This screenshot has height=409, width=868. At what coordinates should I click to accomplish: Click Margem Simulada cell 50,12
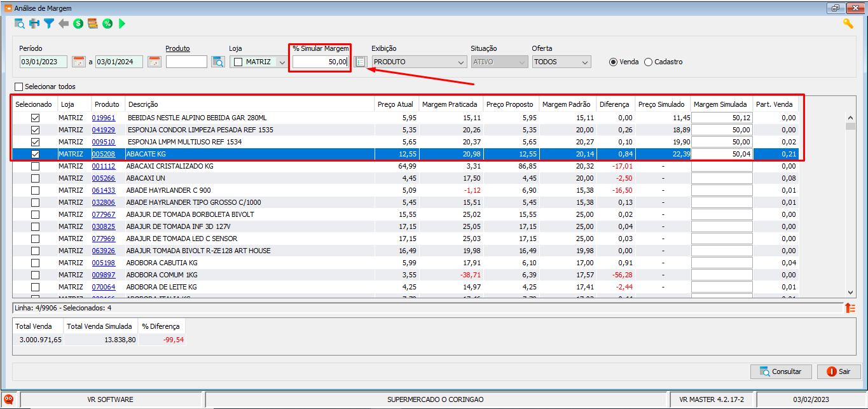722,118
